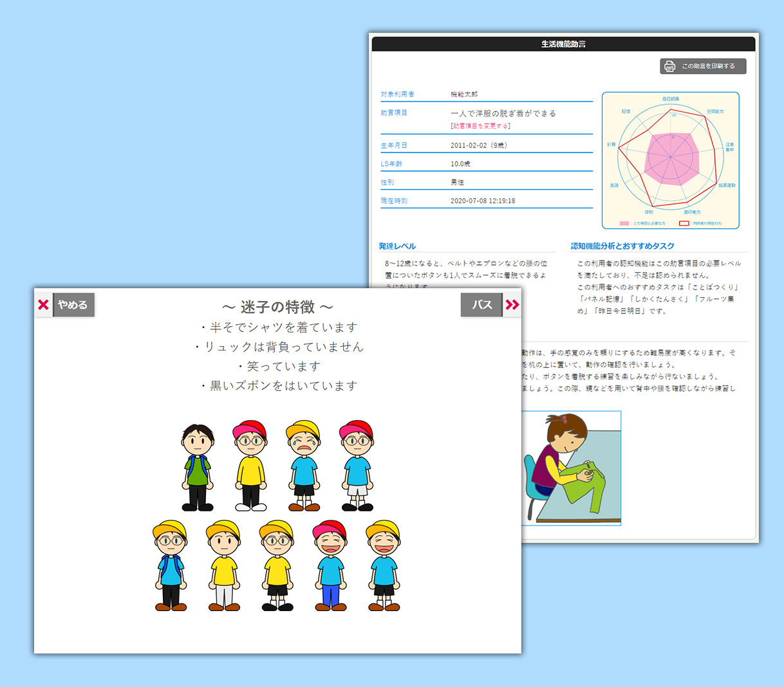
Task: Click the pink legend swatch under radar chart
Action: click(x=624, y=223)
